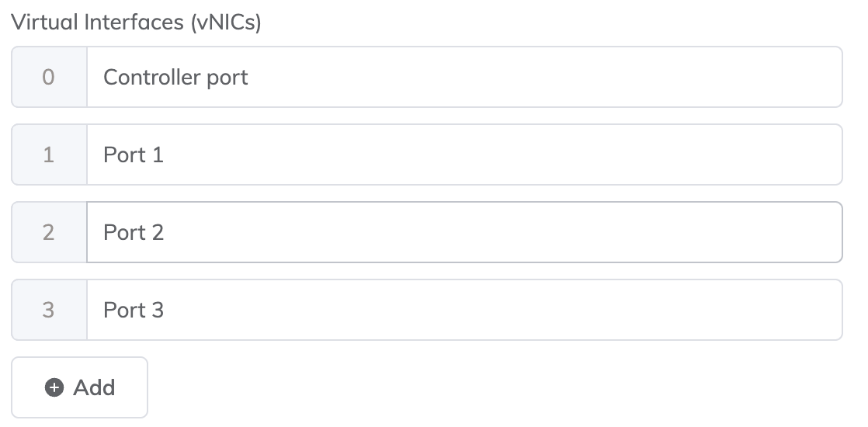
Task: Focus the Controller port input field
Action: pos(464,77)
